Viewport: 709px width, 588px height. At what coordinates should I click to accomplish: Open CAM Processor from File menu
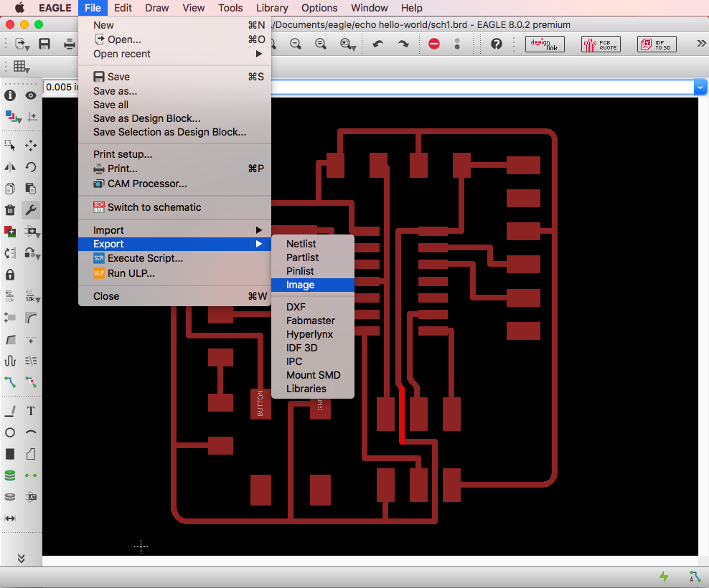174,184
